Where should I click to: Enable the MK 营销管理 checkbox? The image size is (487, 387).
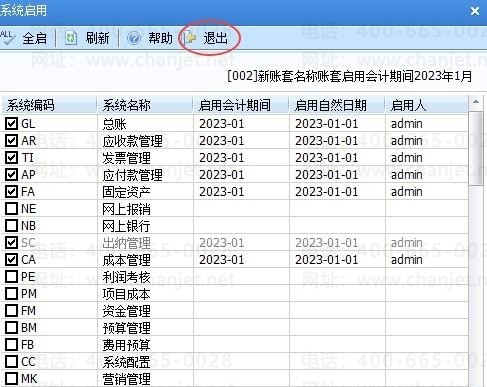[11, 379]
